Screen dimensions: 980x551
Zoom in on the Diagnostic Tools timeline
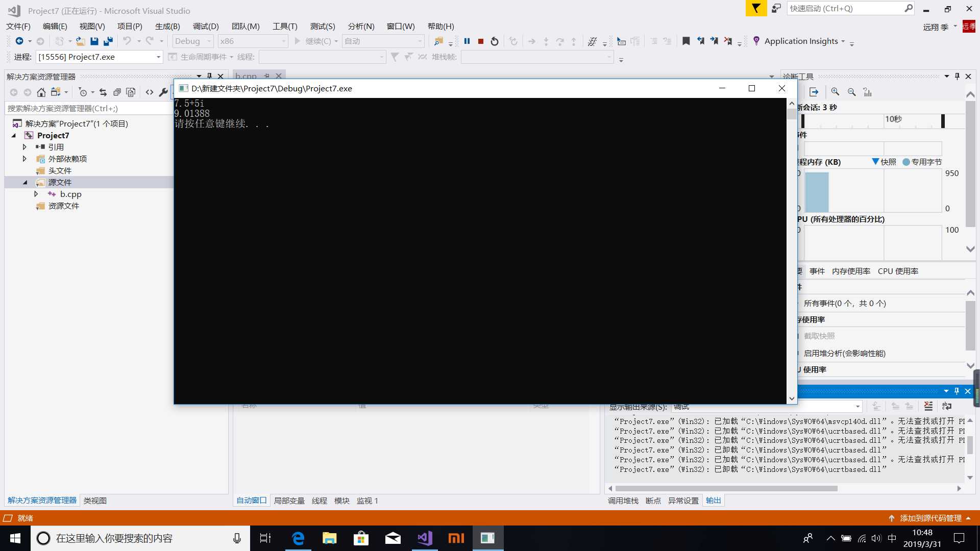click(835, 92)
